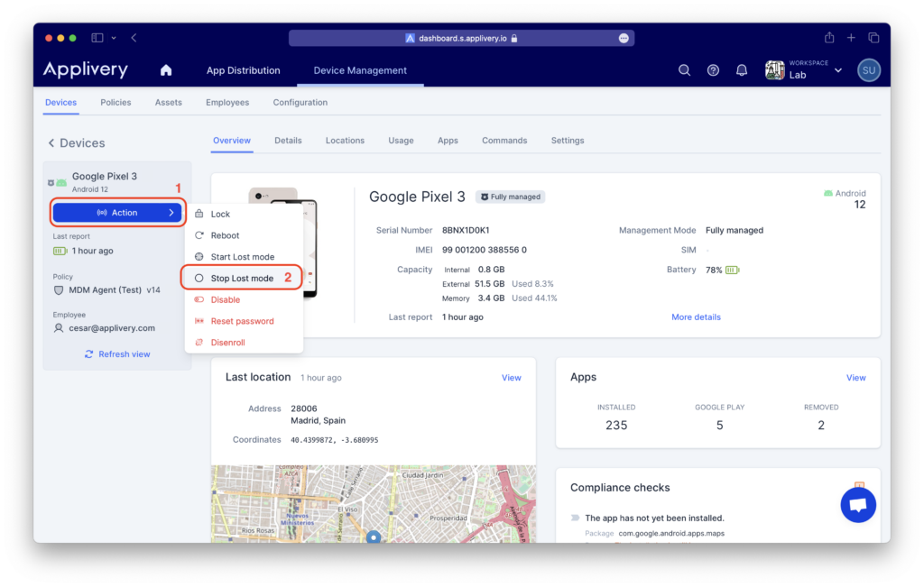Image resolution: width=924 pixels, height=587 pixels.
Task: Click the battery icon under Last report
Action: coord(60,251)
